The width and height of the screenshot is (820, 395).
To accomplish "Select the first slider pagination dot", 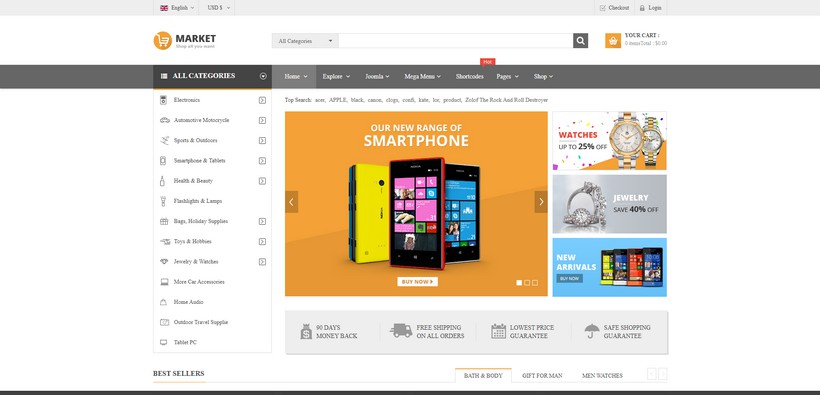I will pos(519,283).
